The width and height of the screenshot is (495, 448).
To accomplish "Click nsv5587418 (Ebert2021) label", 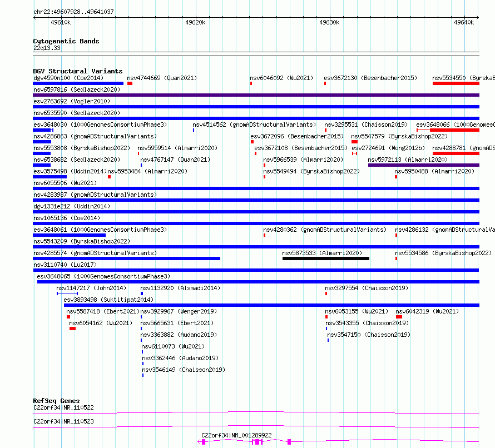I will (103, 311).
